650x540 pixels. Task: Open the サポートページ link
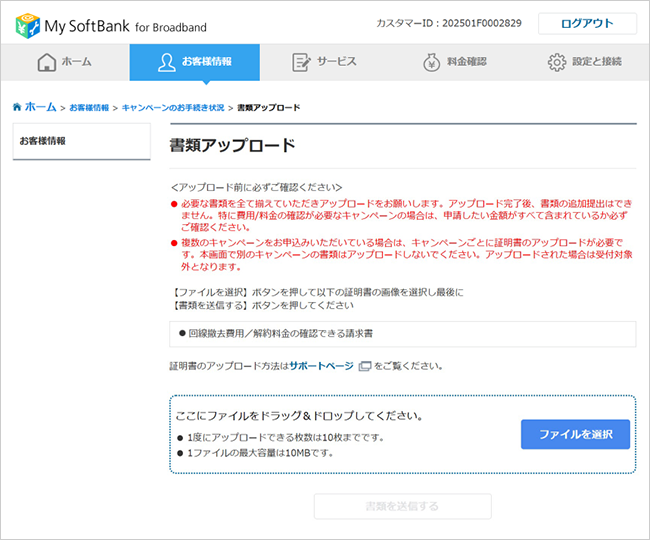321,366
